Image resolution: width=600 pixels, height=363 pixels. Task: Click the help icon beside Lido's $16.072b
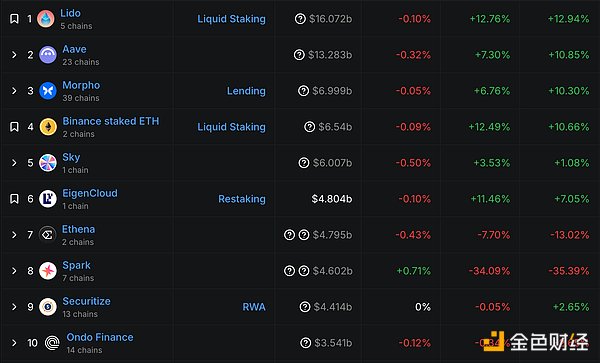[x=300, y=19]
